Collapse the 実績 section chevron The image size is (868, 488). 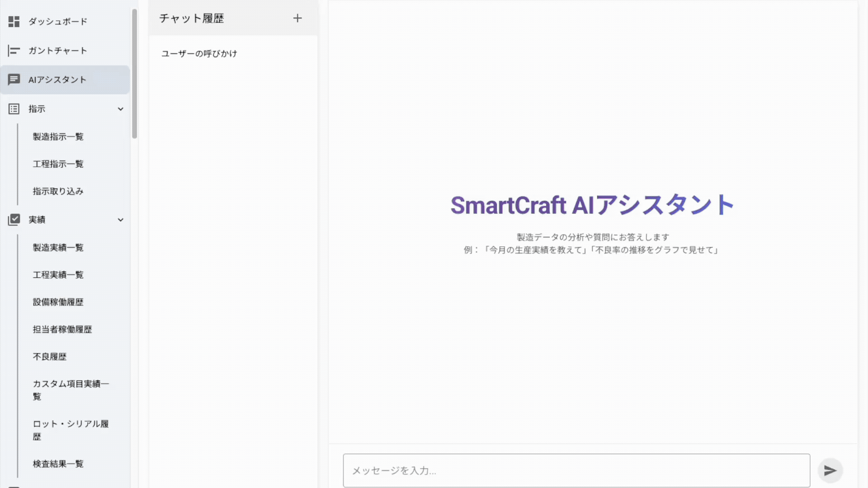tap(121, 220)
